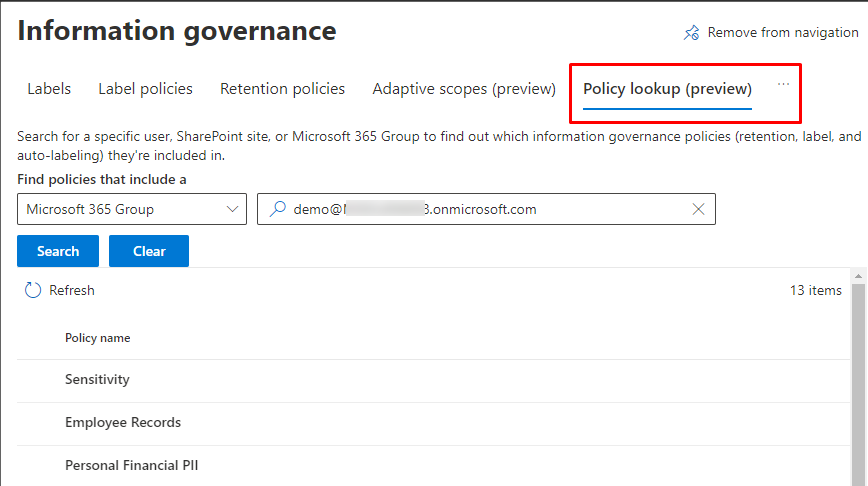Viewport: 868px width, 486px height.
Task: Open the Label policies tab
Action: [145, 89]
